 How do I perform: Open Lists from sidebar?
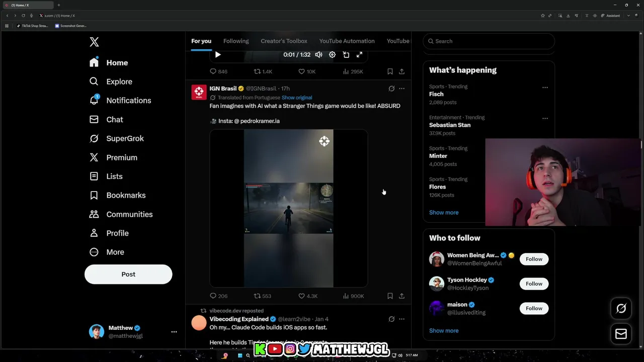[x=106, y=176]
